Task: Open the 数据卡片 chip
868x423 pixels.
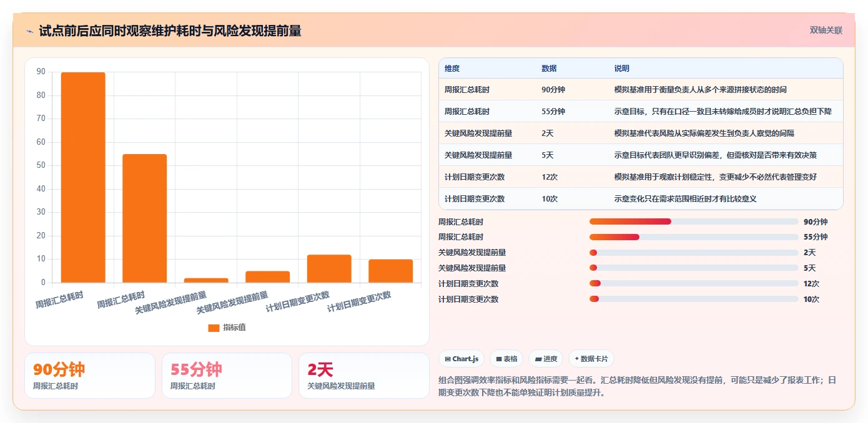Action: click(x=591, y=359)
